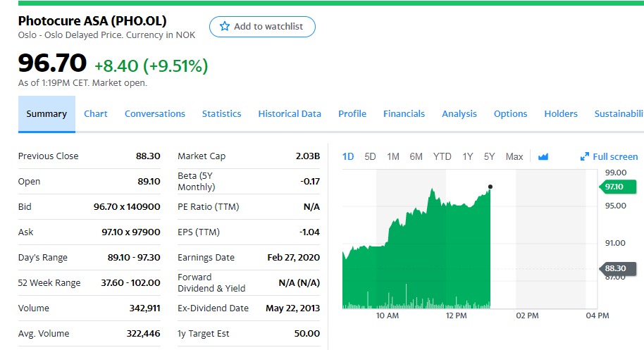Open the Financials tab
This screenshot has width=644, height=350.
404,113
